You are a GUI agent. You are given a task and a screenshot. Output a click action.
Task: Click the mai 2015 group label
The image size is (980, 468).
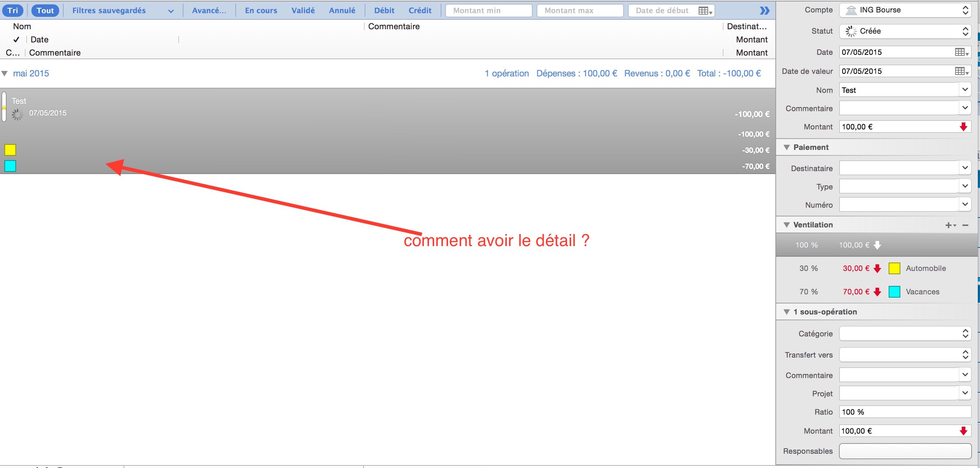tap(31, 73)
